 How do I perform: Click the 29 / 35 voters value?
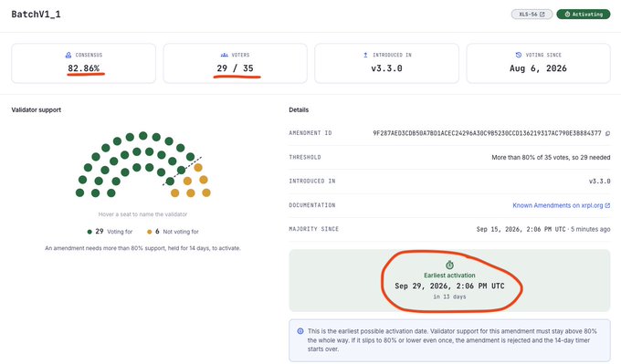tap(236, 68)
